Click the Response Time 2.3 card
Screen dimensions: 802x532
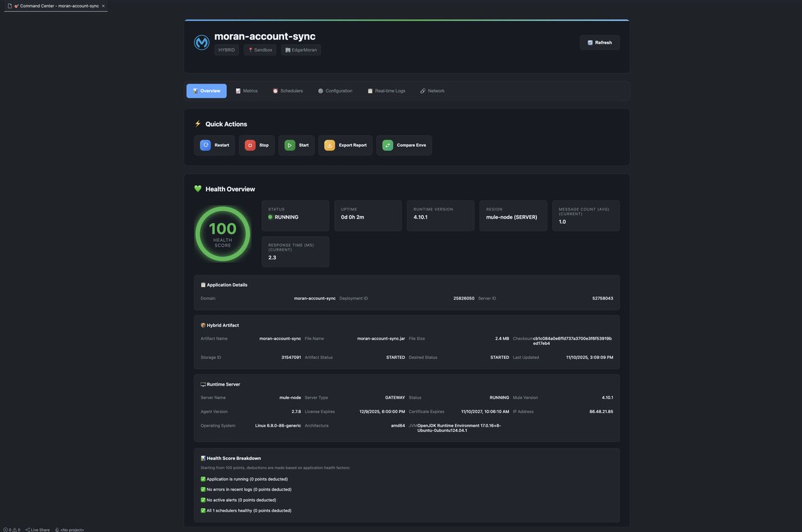295,251
